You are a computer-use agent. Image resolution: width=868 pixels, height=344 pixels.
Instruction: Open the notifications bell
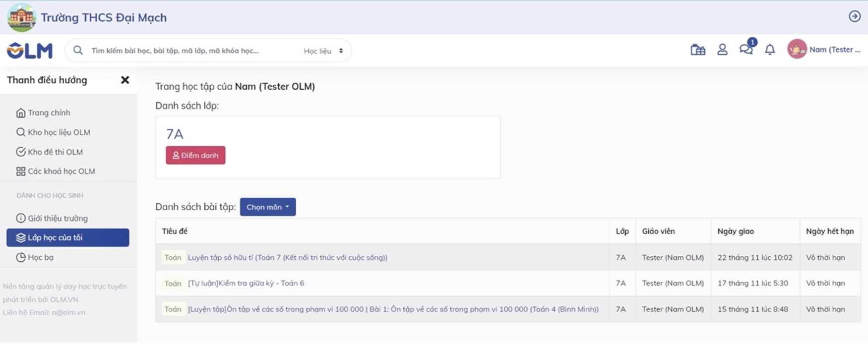pyautogui.click(x=770, y=50)
